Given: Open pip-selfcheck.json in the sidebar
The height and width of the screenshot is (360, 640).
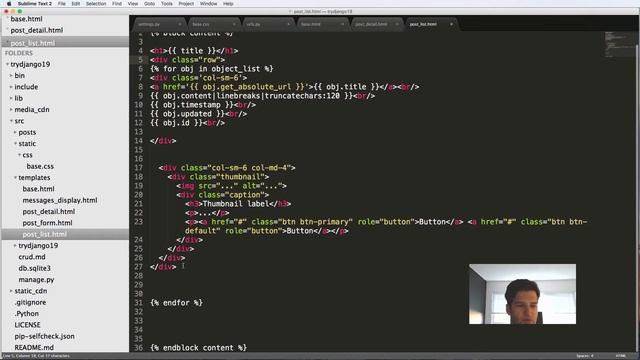Looking at the screenshot, I should pos(44,336).
